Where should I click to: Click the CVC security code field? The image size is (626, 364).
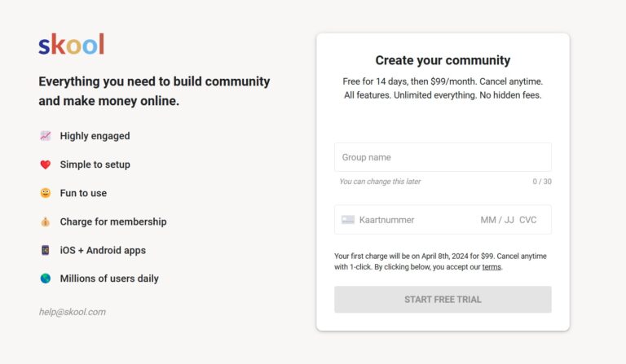(528, 220)
